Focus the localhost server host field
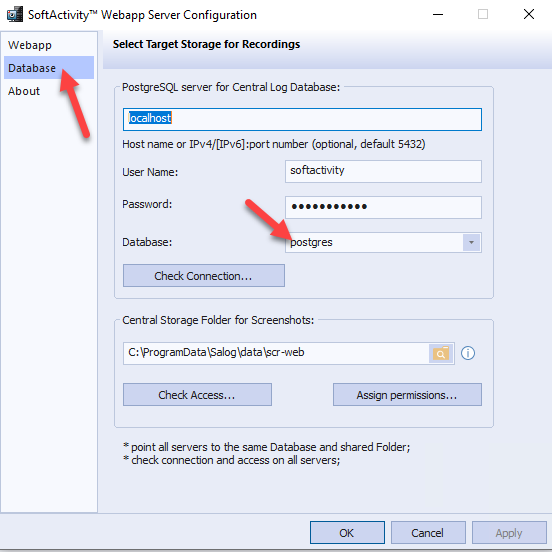552x552 pixels. (302, 119)
